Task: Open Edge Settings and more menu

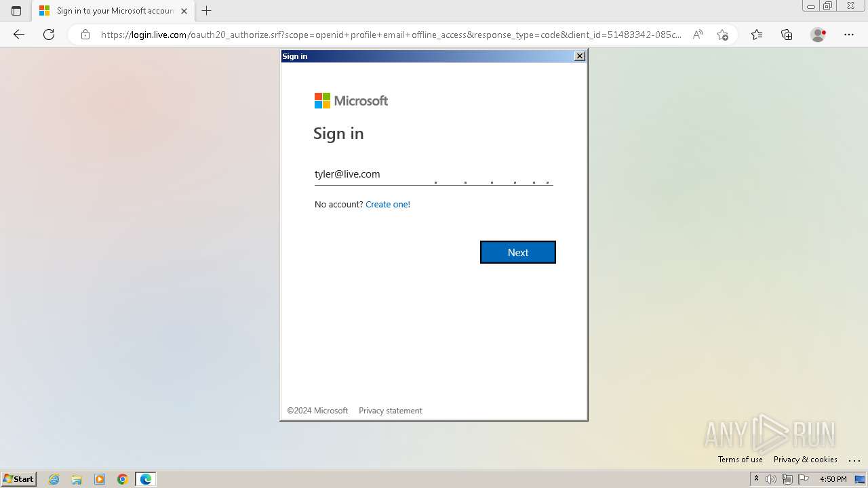Action: pyautogui.click(x=849, y=35)
